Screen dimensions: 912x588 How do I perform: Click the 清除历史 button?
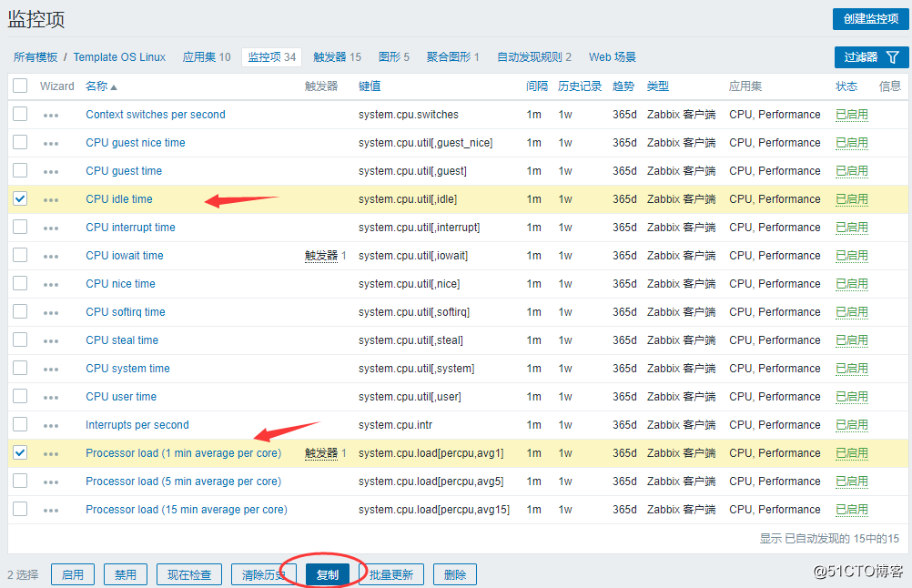263,574
